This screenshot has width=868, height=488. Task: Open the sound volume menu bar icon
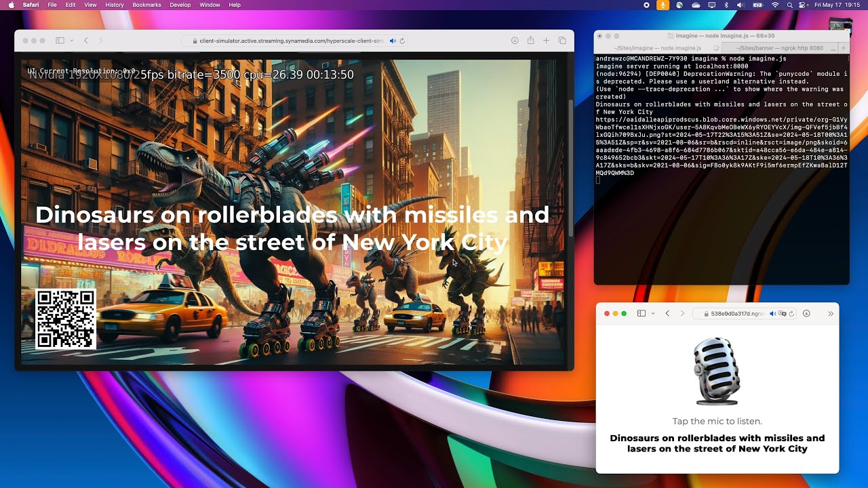click(740, 5)
